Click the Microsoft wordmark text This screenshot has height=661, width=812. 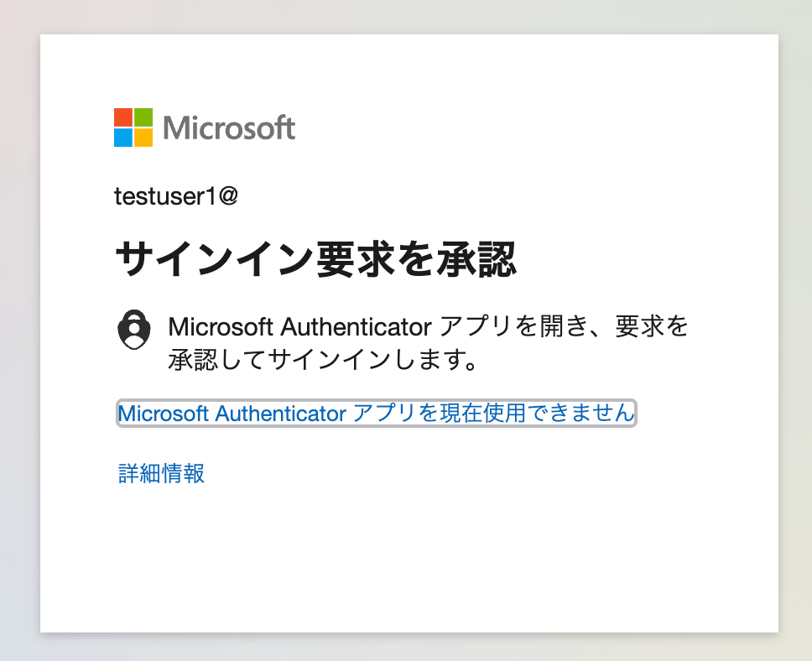(231, 128)
